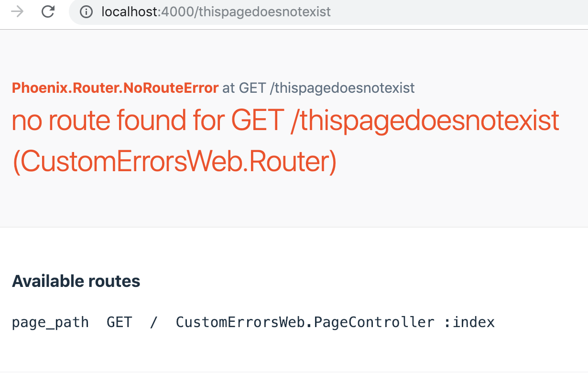
Task: Click the 'localhost' host in the URL
Action: pos(130,11)
